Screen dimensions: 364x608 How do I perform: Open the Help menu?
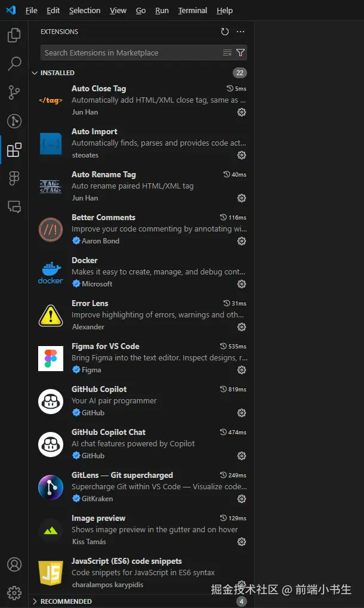(224, 11)
